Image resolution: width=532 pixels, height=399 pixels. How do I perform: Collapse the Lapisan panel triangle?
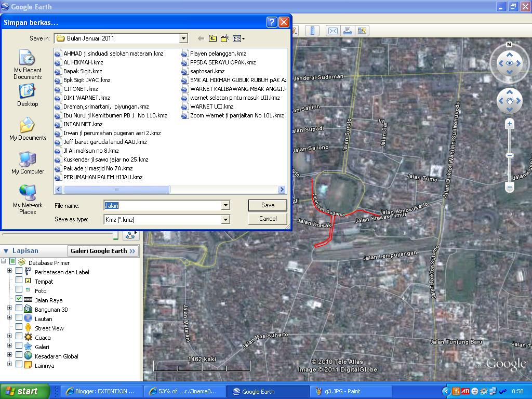click(x=6, y=251)
